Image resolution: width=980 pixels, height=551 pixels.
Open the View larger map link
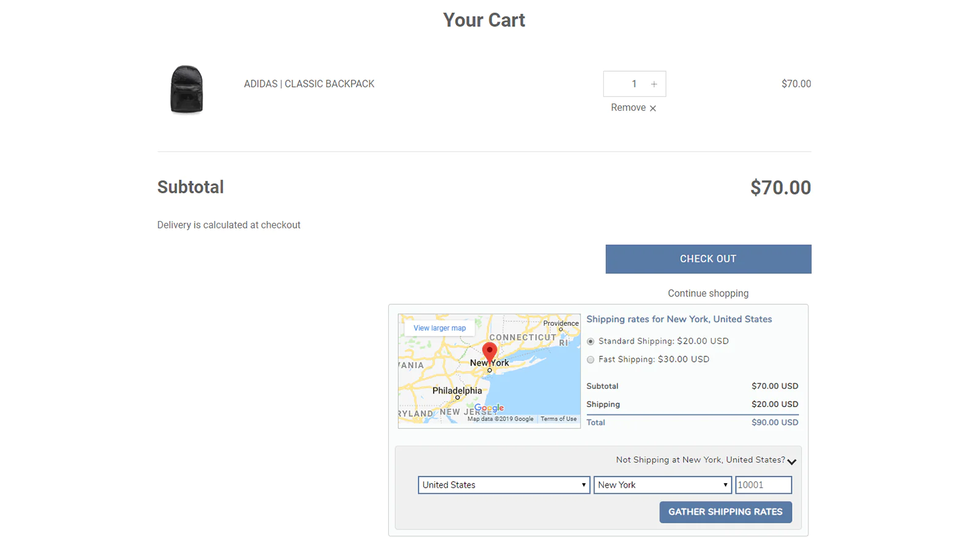tap(439, 328)
